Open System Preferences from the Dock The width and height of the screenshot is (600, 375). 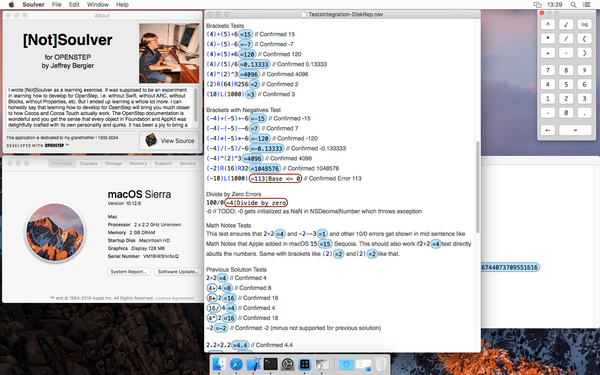[287, 364]
